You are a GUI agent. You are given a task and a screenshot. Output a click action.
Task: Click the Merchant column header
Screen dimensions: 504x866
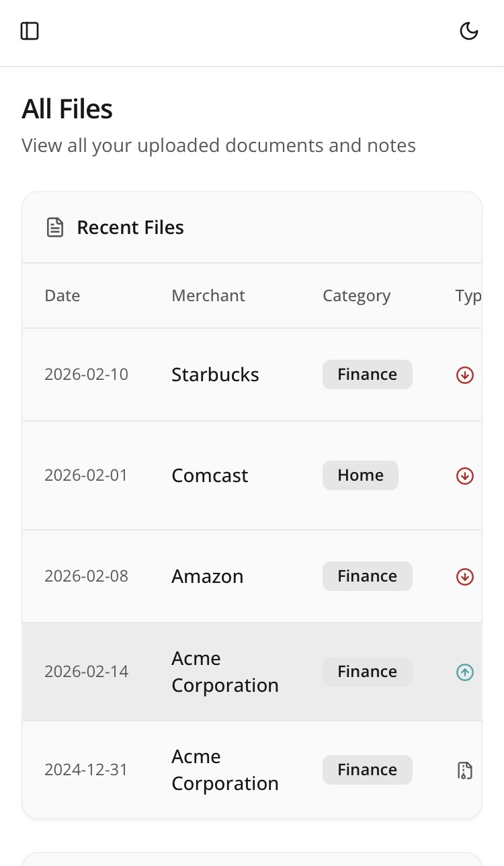point(208,296)
